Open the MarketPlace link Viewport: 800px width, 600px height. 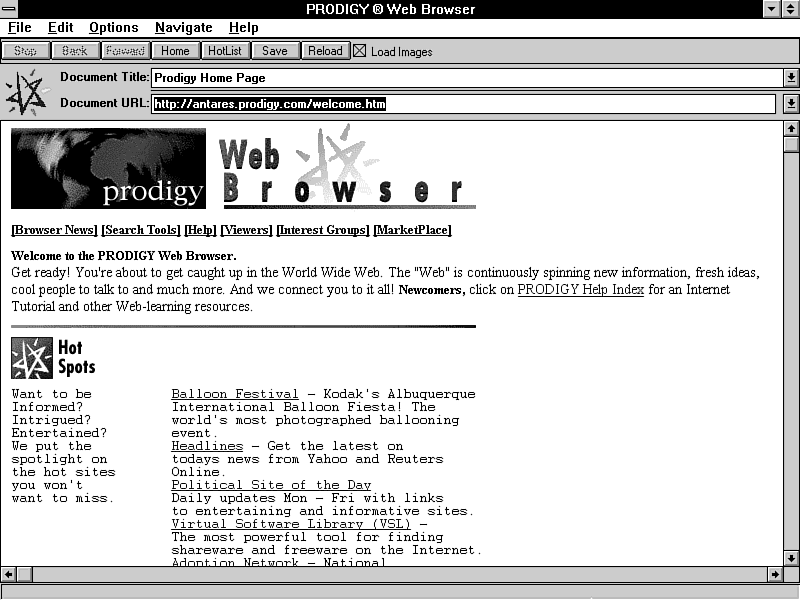(x=412, y=230)
